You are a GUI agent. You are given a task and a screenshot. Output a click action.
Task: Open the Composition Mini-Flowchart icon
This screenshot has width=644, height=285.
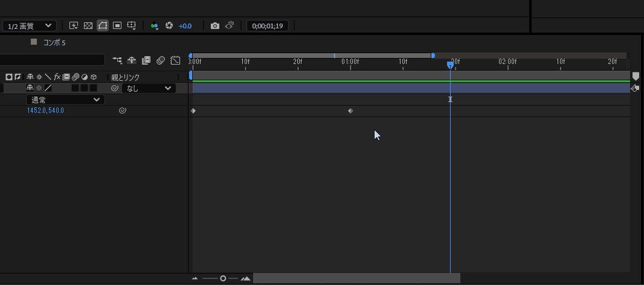coord(117,60)
